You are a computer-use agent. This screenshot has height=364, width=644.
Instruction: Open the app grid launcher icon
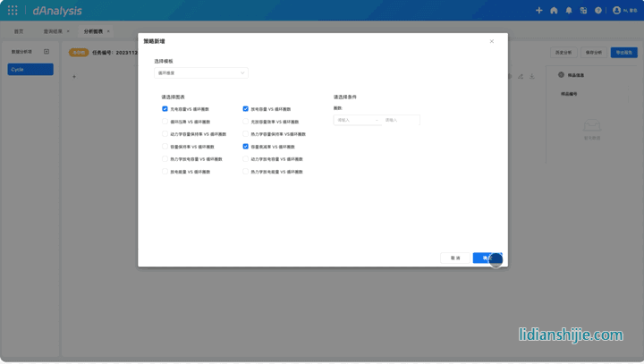(13, 11)
